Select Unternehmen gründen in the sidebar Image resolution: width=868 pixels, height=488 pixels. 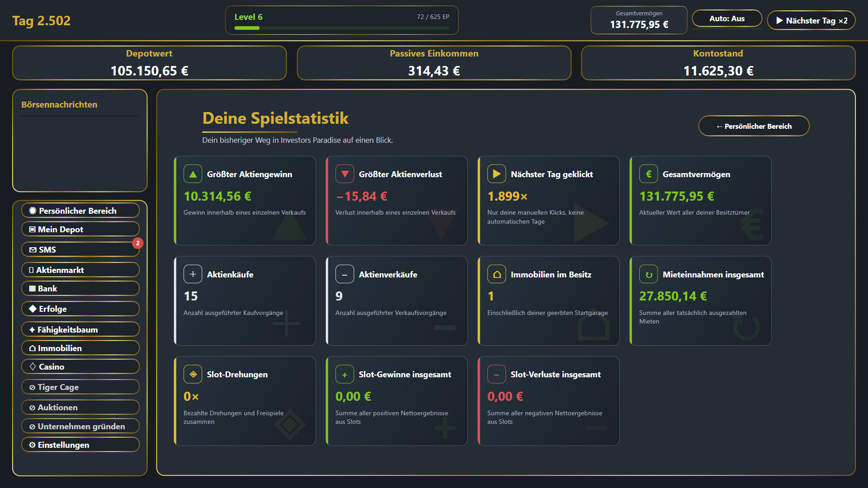[x=80, y=426]
